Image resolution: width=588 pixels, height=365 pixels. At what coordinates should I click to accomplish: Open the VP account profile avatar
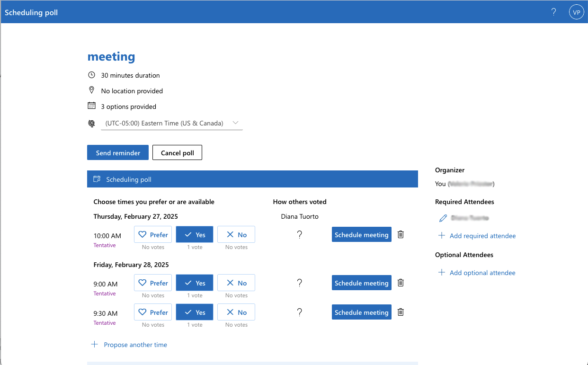coord(576,12)
